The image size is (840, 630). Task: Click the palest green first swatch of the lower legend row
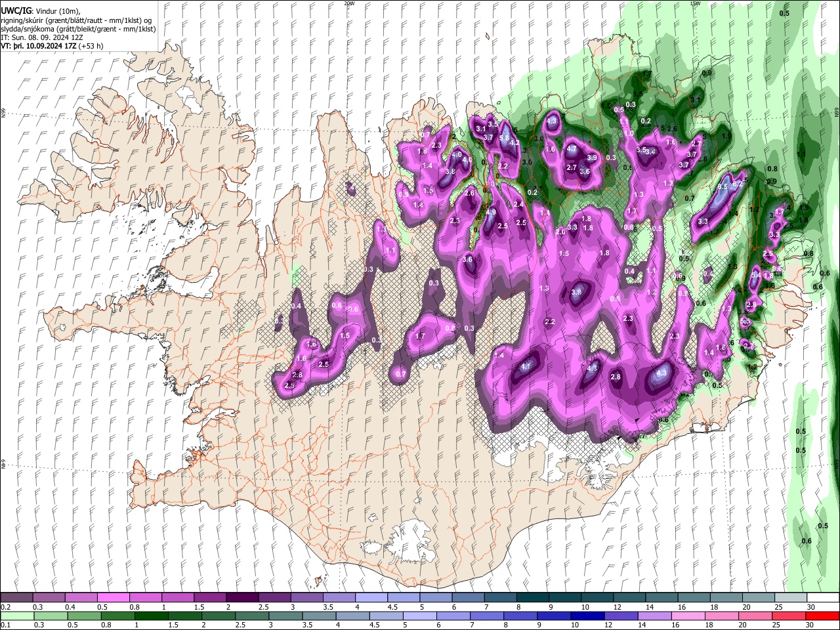point(18,616)
